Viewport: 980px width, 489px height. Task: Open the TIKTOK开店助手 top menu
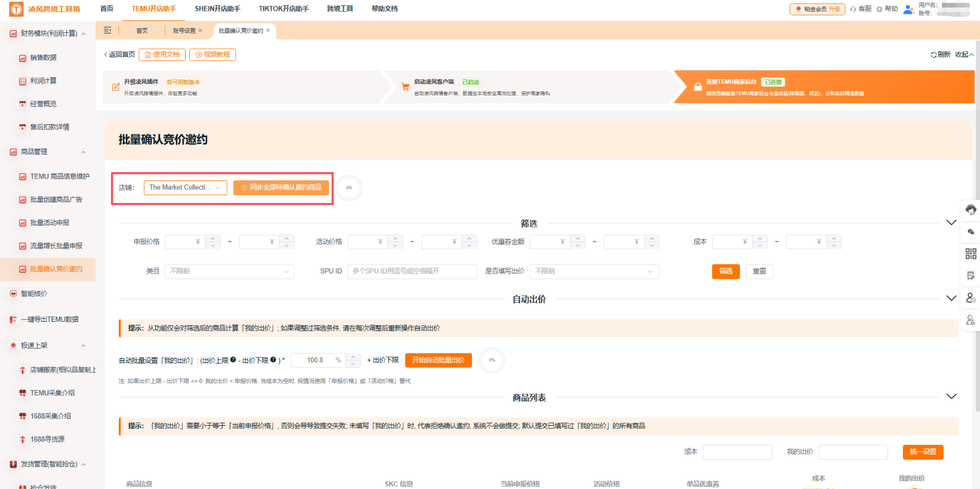[283, 9]
